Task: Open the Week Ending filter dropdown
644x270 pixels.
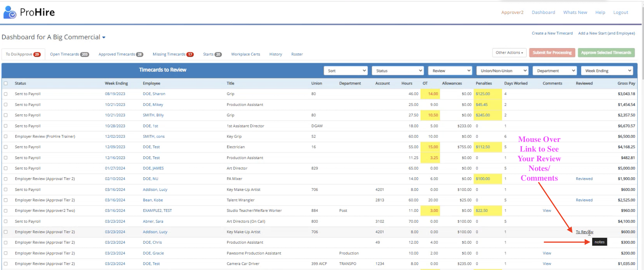Action: tap(607, 70)
